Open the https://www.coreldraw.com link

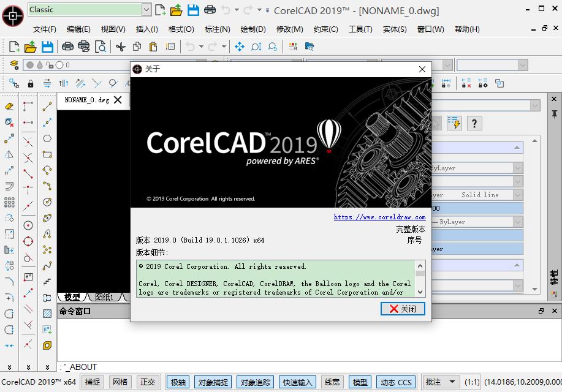[379, 217]
